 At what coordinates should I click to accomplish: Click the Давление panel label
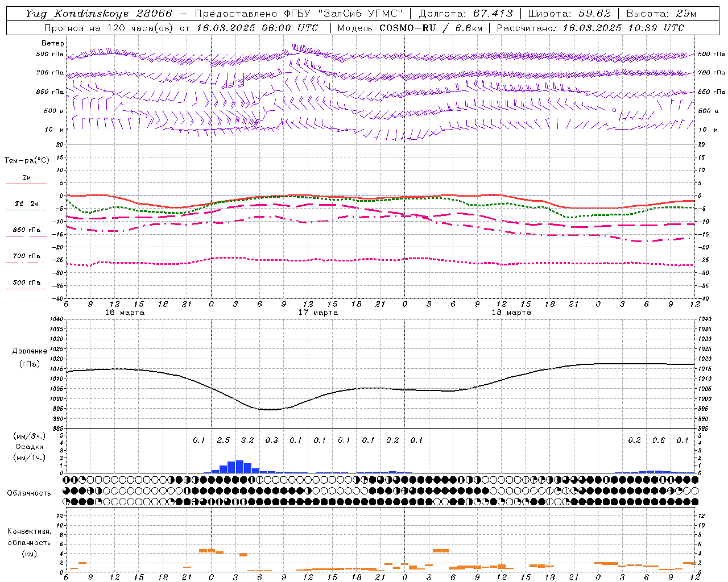point(30,351)
